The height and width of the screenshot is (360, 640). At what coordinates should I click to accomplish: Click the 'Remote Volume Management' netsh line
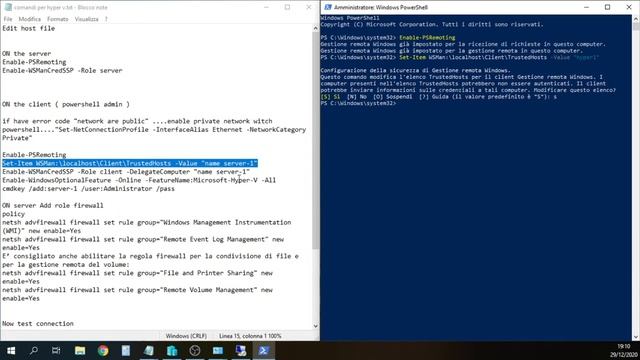(137, 290)
